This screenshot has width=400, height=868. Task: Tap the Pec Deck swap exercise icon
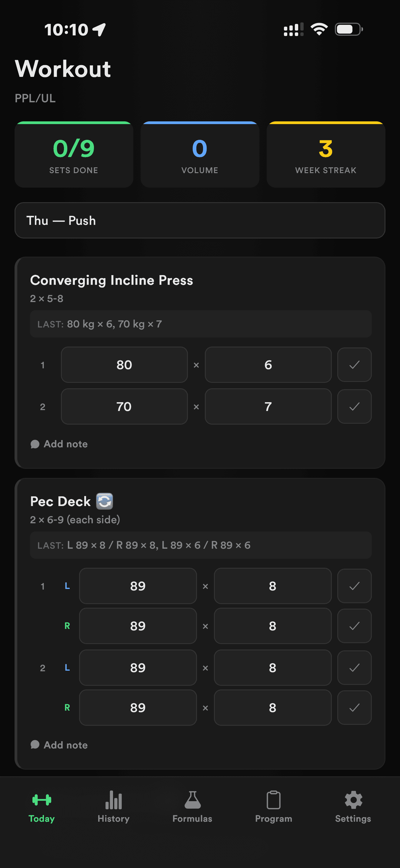point(105,501)
